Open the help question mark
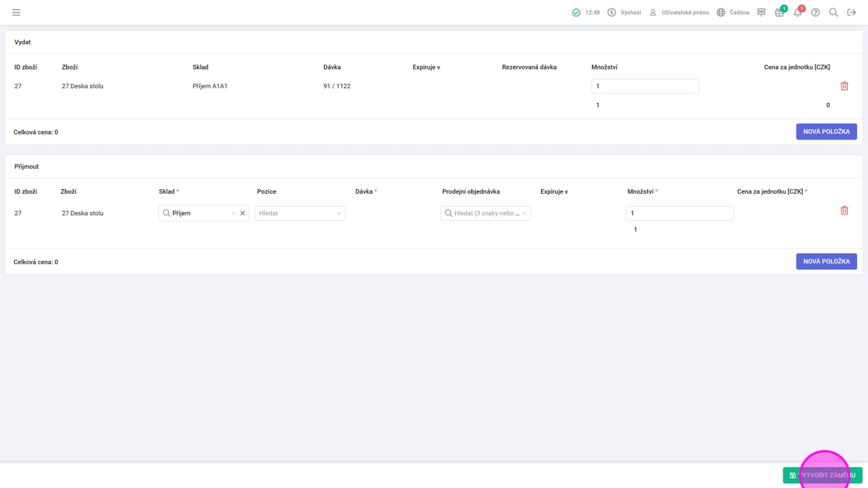 [815, 12]
